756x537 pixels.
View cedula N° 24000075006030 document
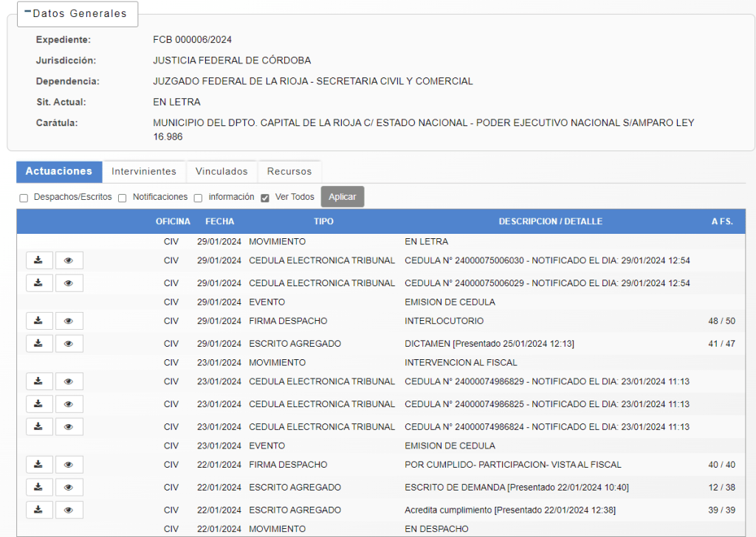69,260
